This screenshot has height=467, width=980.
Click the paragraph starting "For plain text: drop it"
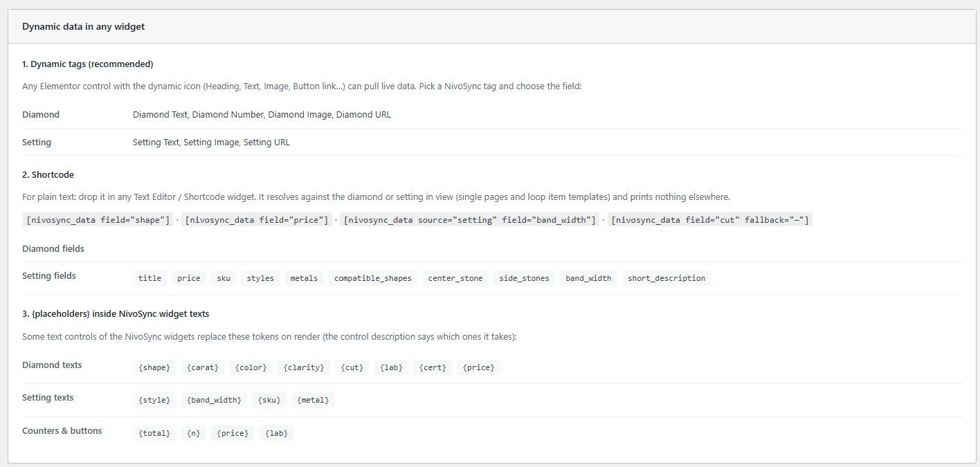tap(376, 197)
